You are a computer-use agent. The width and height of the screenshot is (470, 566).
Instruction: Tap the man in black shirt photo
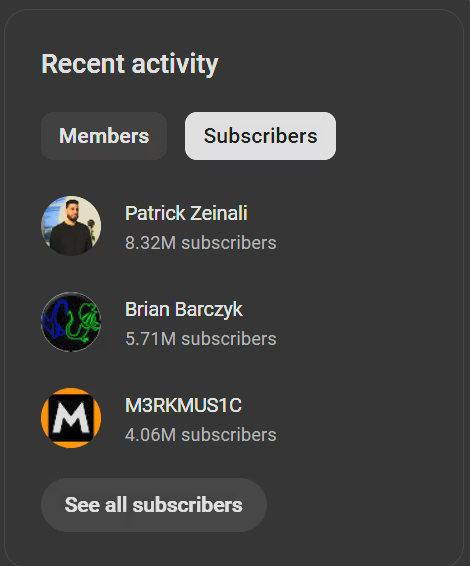71,228
